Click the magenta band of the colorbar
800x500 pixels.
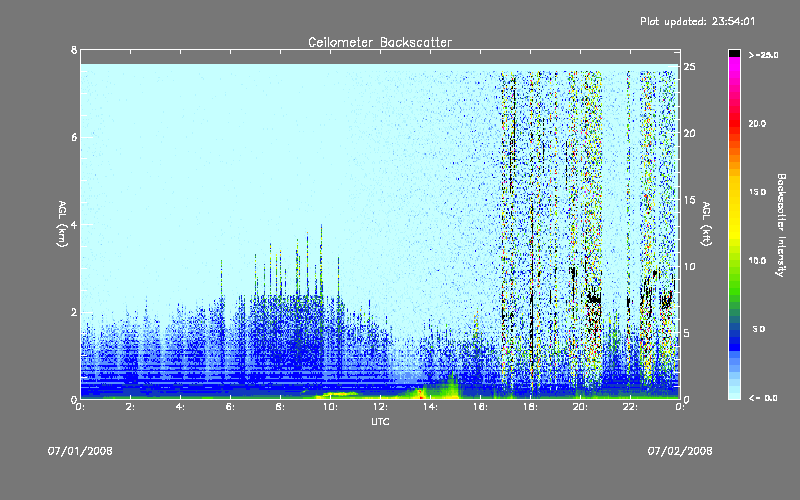tap(734, 66)
